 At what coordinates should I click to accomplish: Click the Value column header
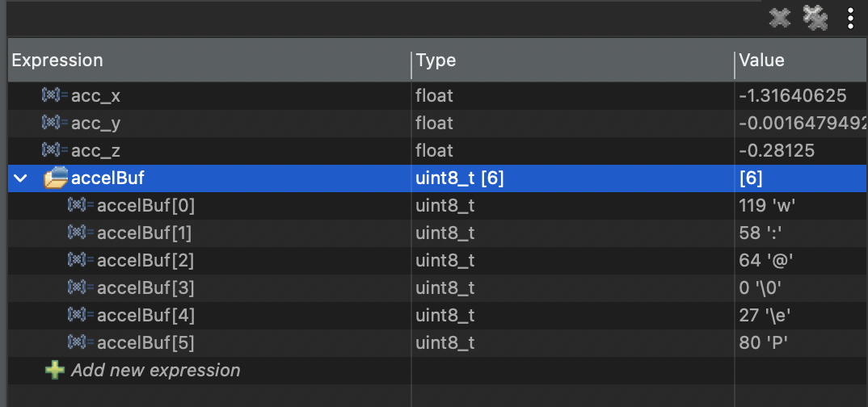(x=761, y=61)
